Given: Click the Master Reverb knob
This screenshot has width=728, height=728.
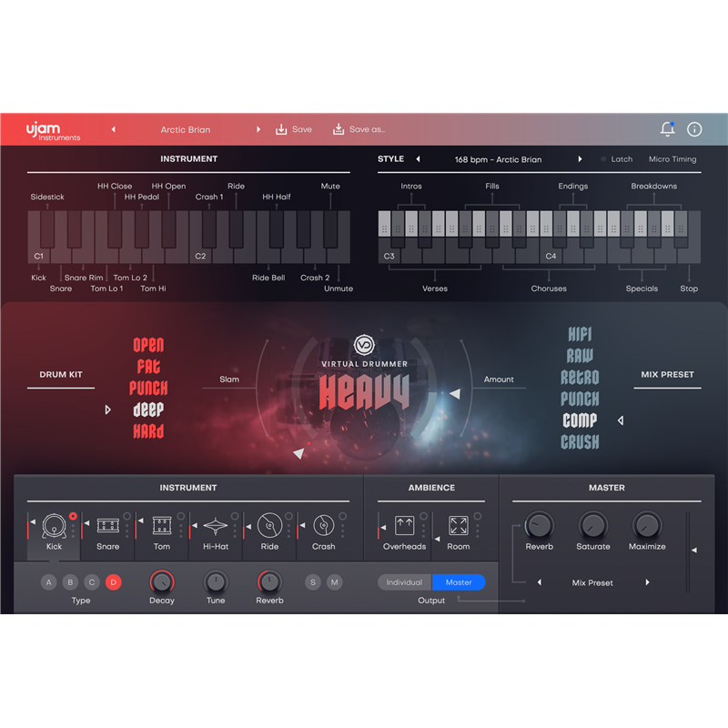Looking at the screenshot, I should point(539,526).
